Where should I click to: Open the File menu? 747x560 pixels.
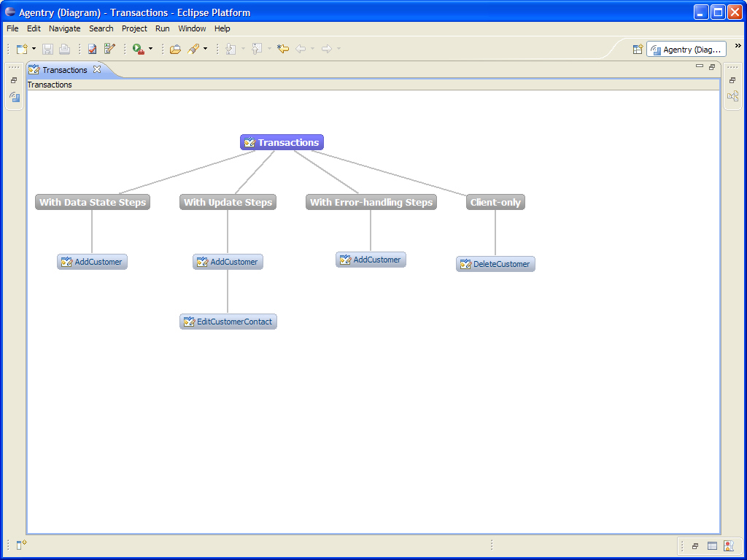click(x=13, y=28)
